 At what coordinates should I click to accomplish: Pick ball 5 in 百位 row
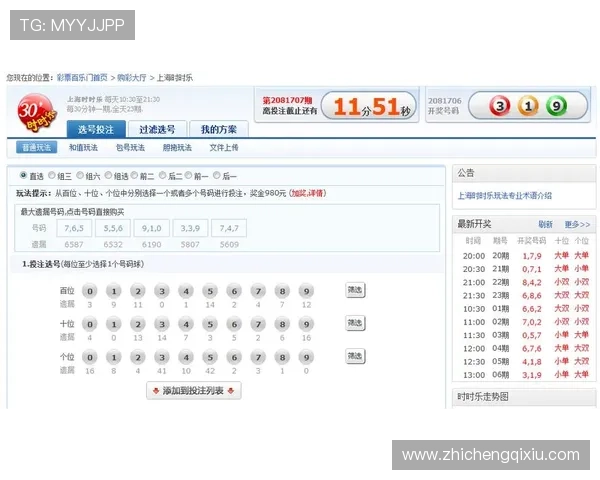click(210, 291)
